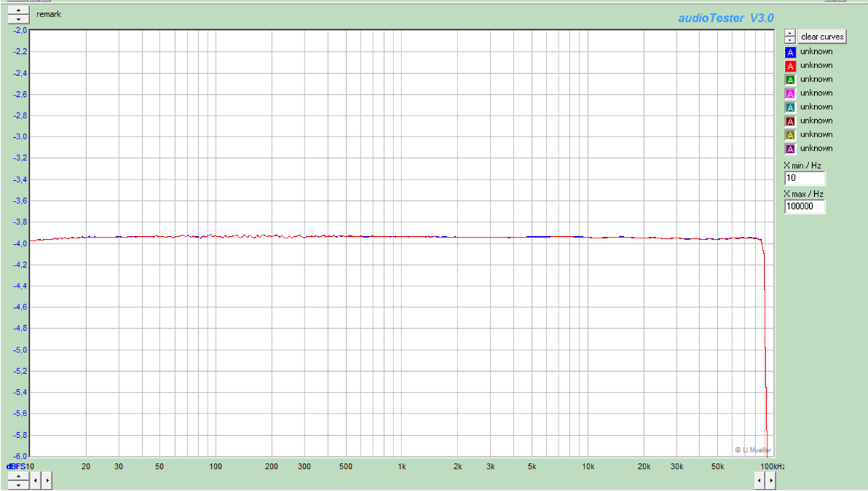This screenshot has height=491, width=868.
Task: Click the unknown label of the dark red curve
Action: (816, 121)
